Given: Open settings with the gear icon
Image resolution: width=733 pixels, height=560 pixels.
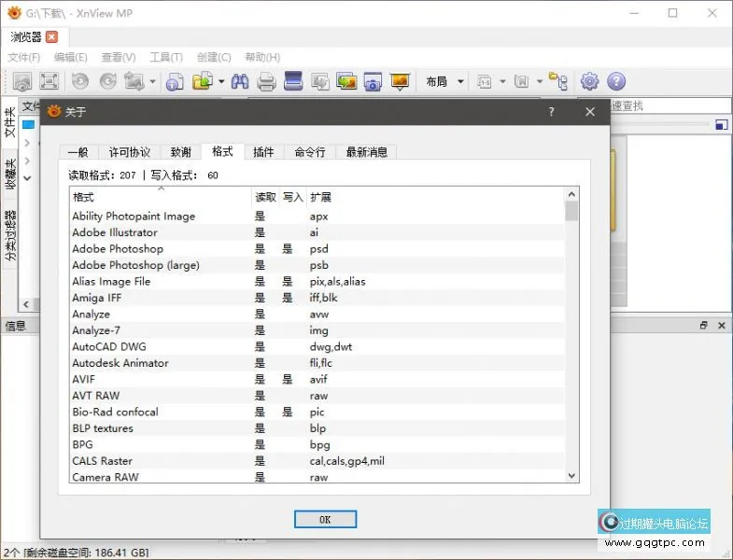Looking at the screenshot, I should (x=589, y=81).
